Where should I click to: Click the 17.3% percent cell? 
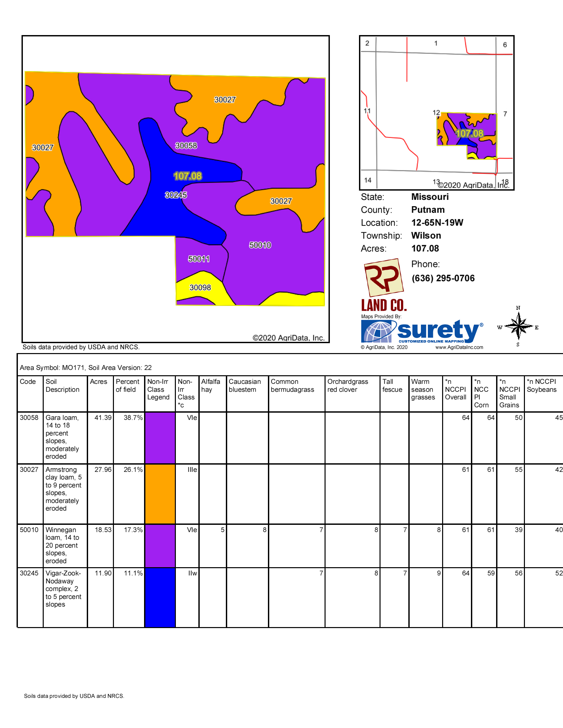tap(133, 530)
